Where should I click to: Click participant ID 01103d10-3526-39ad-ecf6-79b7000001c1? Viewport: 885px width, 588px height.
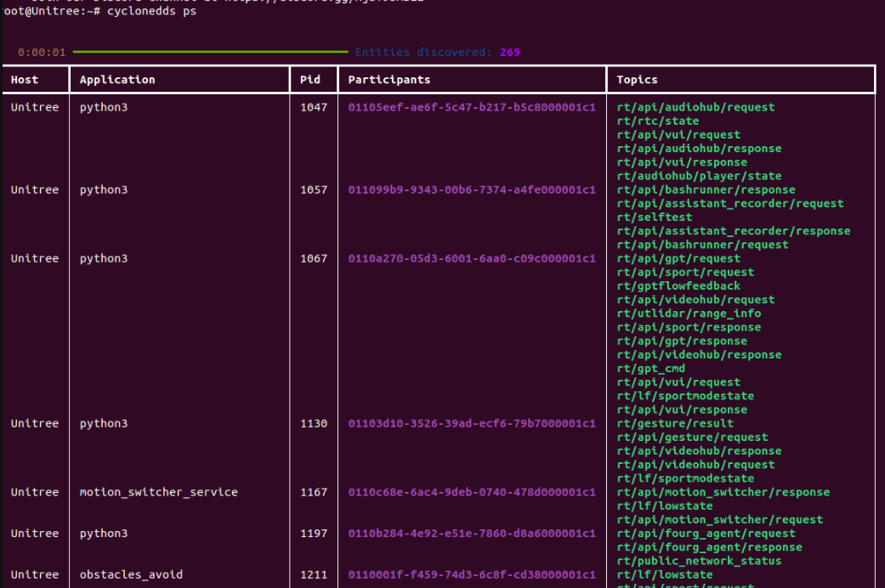click(472, 423)
